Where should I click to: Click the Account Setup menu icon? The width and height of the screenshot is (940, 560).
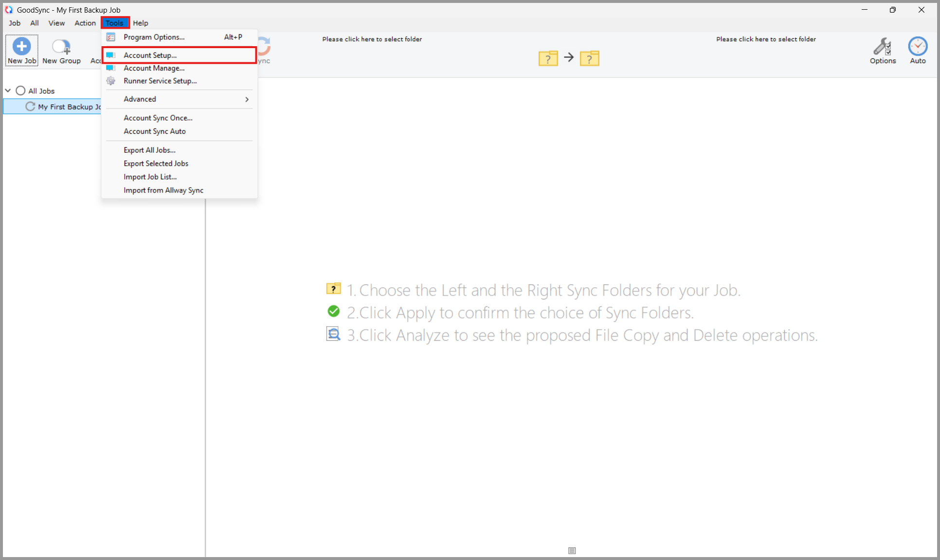tap(111, 55)
